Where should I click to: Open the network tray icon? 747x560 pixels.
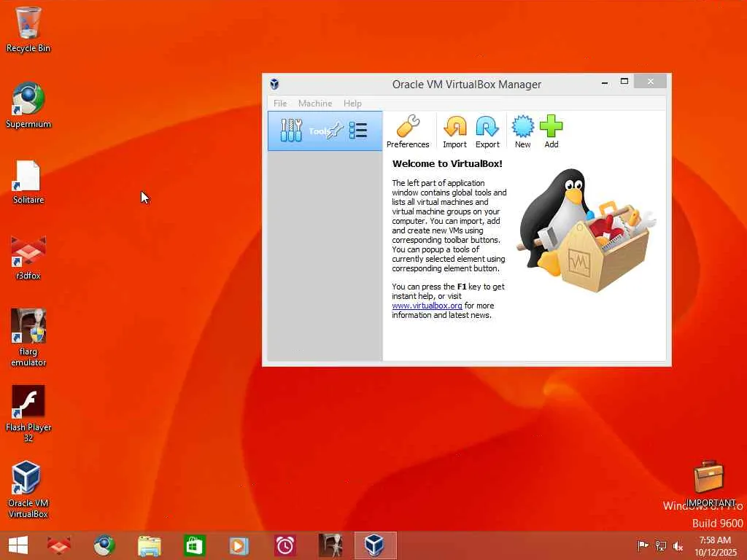660,545
